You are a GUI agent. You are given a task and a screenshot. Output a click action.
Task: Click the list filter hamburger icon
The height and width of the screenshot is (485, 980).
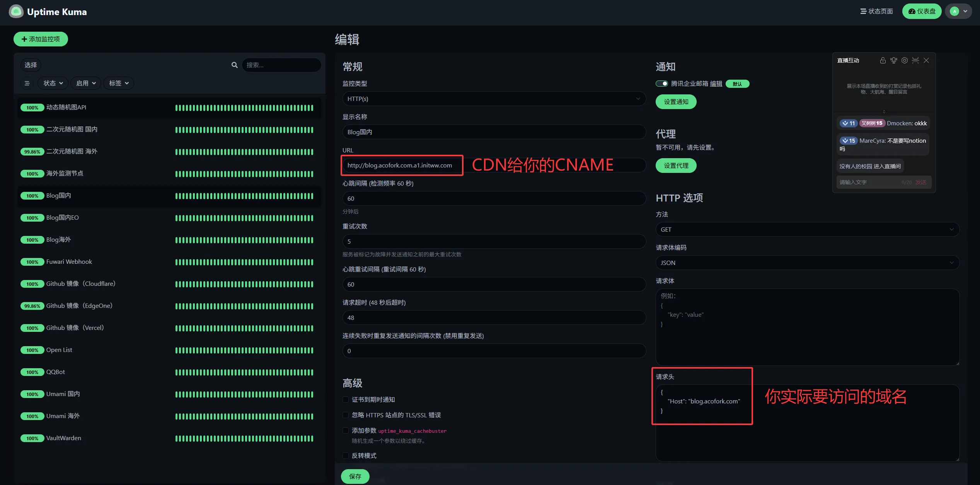click(27, 83)
